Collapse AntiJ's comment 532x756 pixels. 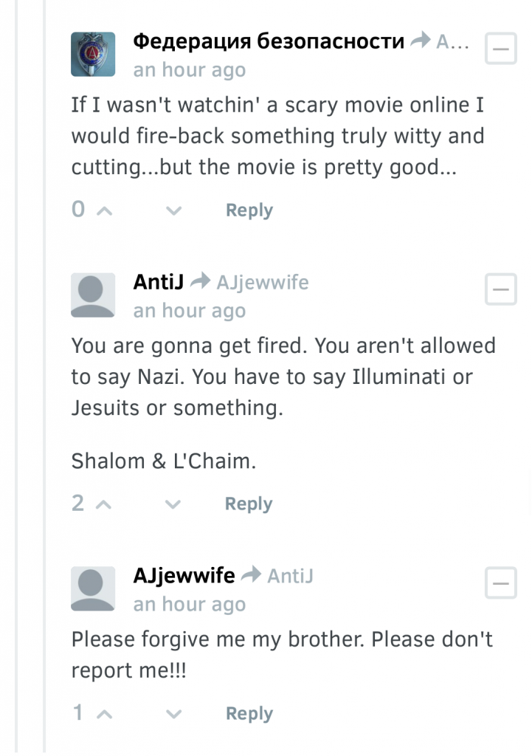pos(500,289)
